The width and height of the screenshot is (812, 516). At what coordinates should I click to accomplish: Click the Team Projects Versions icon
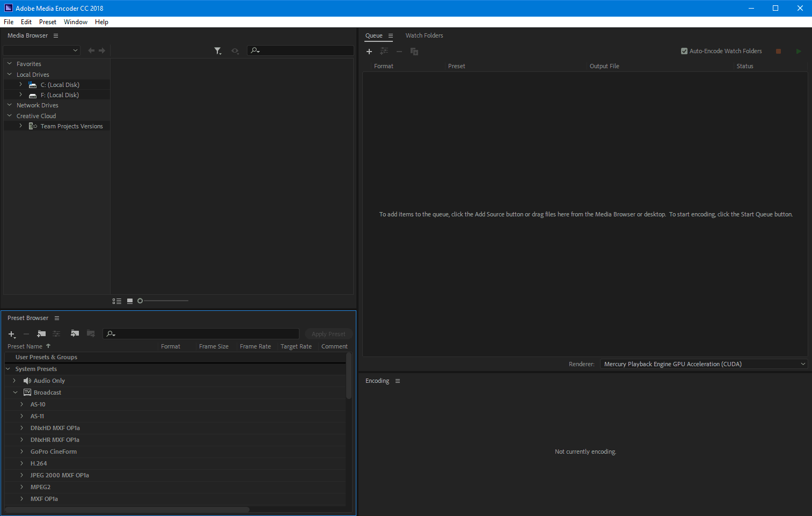coord(33,126)
